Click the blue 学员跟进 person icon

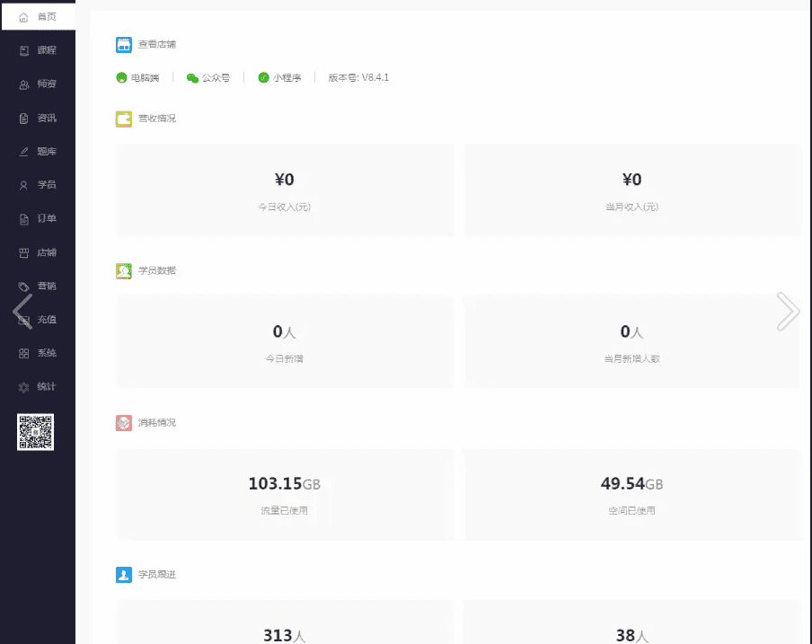point(124,575)
